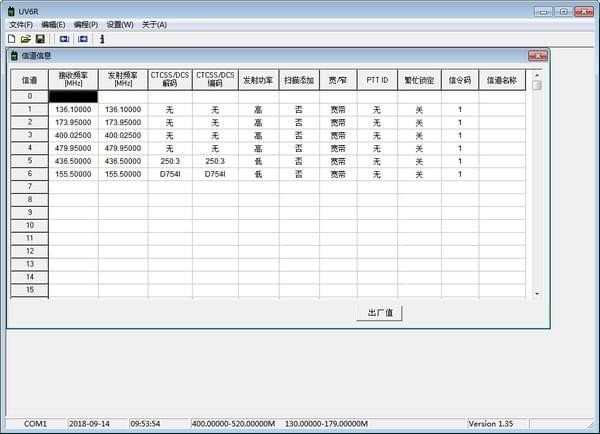Viewport: 600px width, 434px height.
Task: Click the 扫描添加 column header
Action: click(x=299, y=80)
